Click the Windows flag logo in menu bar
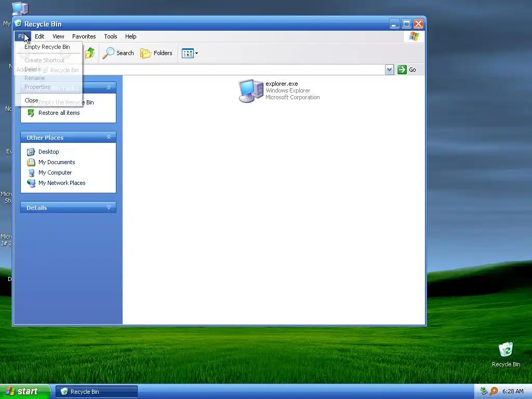This screenshot has height=399, width=532. pyautogui.click(x=414, y=36)
